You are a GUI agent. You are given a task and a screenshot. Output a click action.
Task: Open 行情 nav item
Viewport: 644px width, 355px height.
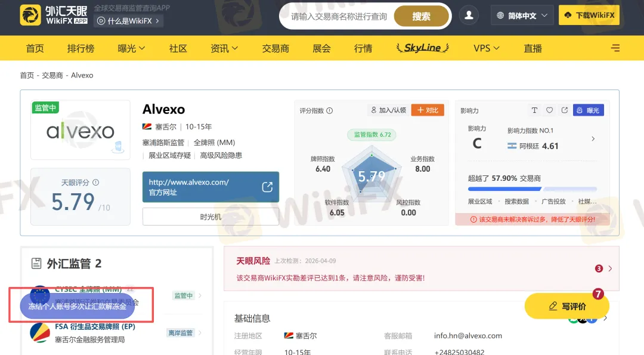(363, 48)
